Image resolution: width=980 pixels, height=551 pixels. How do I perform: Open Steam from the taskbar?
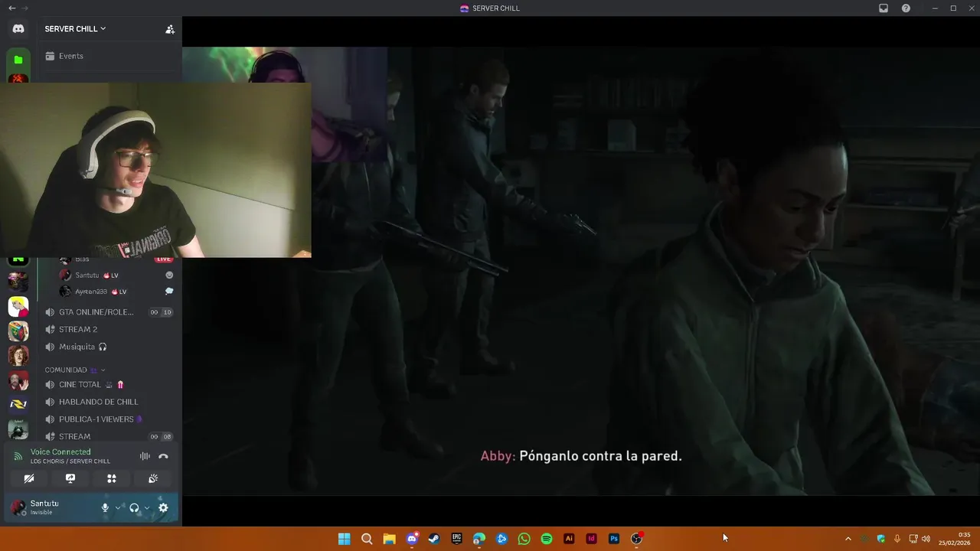point(434,539)
